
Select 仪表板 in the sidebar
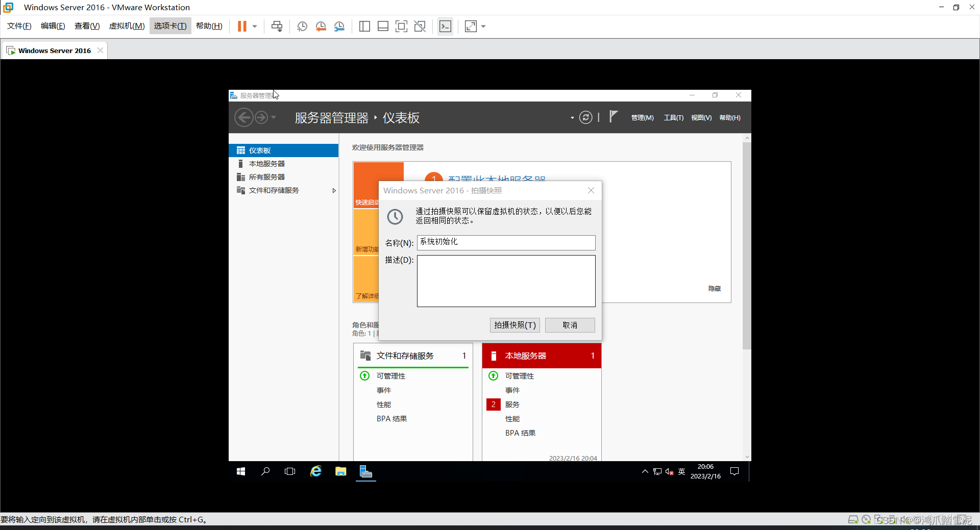click(x=284, y=150)
